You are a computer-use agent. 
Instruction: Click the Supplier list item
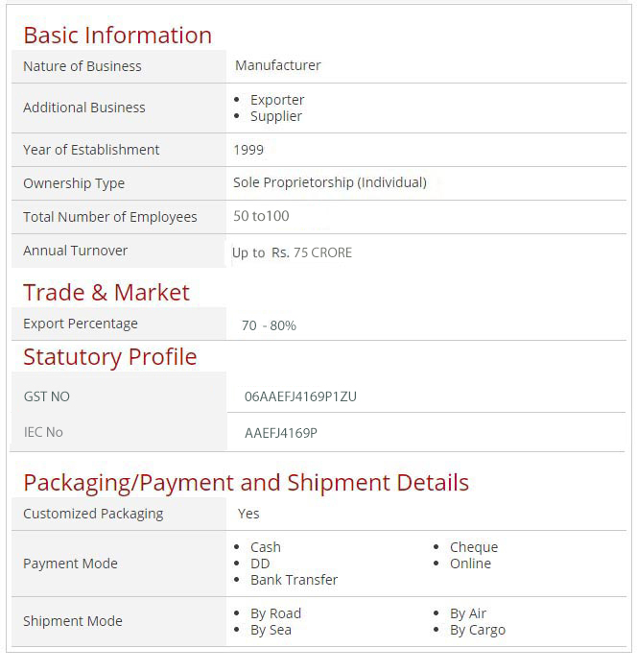click(x=276, y=116)
